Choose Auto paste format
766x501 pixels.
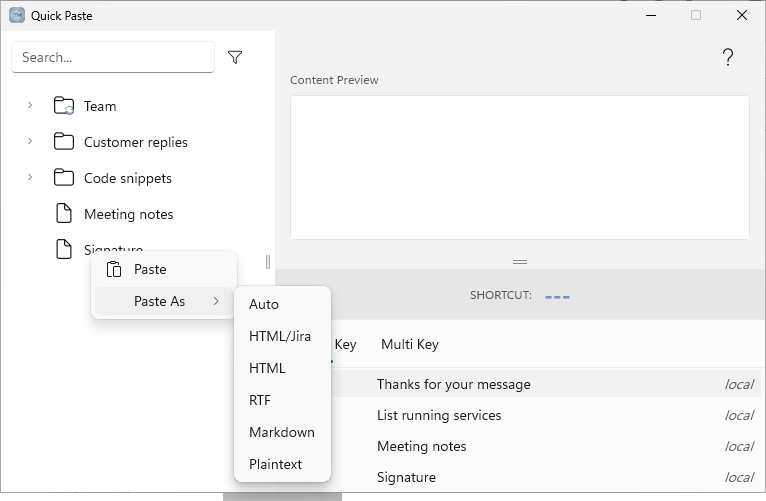point(282,304)
